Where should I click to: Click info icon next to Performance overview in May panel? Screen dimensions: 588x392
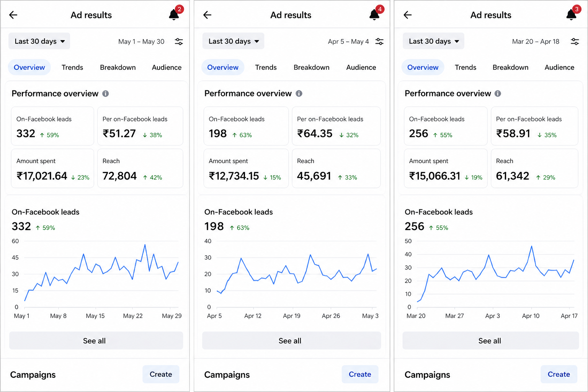pyautogui.click(x=106, y=93)
